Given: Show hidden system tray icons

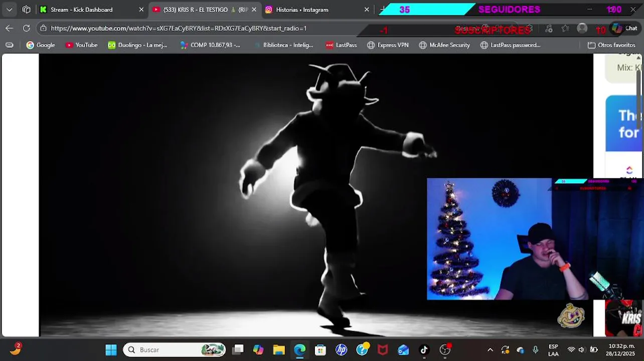Looking at the screenshot, I should [490, 350].
